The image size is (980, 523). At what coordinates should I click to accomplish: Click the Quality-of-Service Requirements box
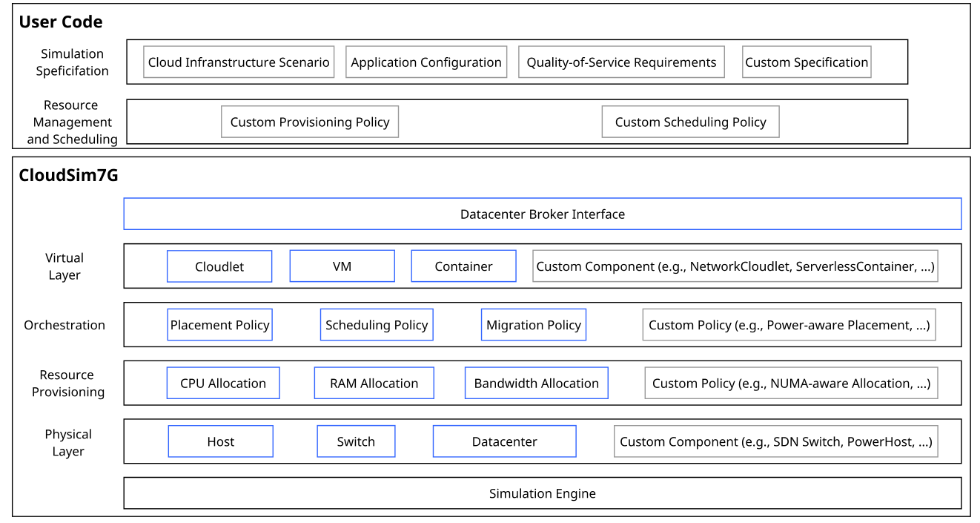[x=621, y=62]
